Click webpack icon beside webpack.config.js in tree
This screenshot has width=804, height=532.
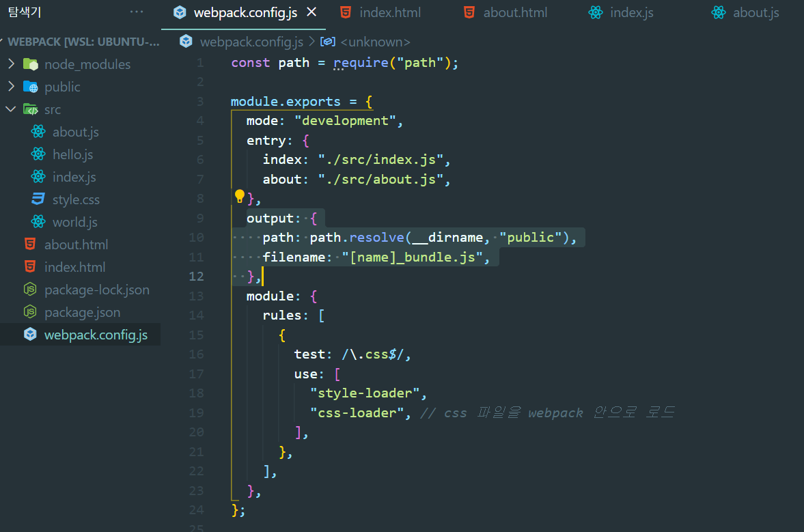[30, 334]
